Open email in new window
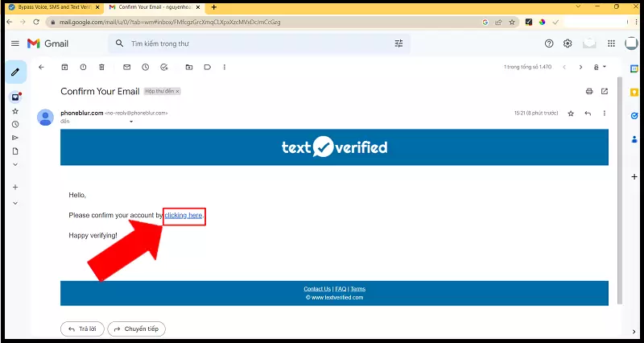This screenshot has width=644, height=343. [605, 91]
